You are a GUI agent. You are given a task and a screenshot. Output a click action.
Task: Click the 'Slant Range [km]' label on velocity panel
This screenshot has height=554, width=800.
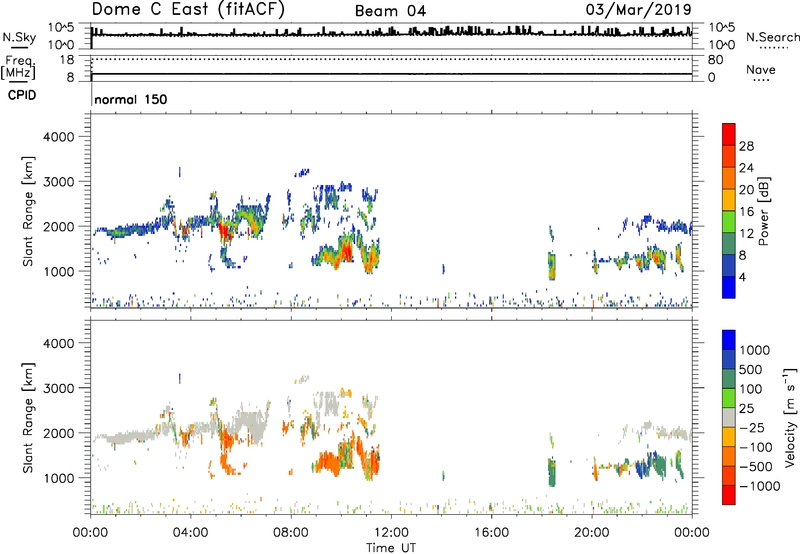tap(28, 418)
